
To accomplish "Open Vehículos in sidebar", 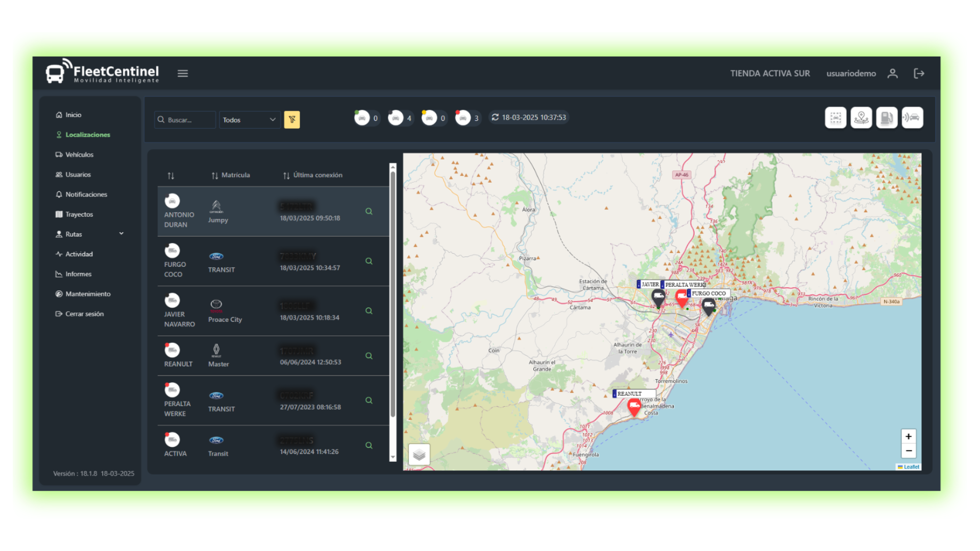I will point(75,155).
